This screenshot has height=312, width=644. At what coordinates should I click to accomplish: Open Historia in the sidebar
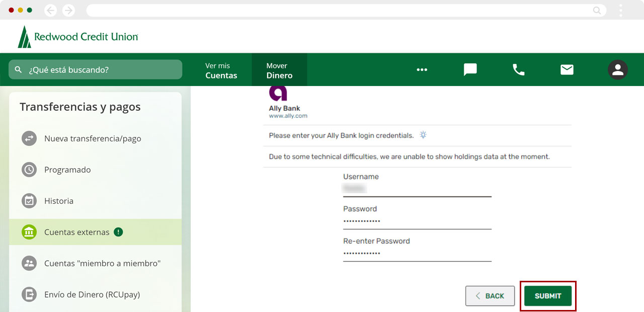click(x=96, y=201)
